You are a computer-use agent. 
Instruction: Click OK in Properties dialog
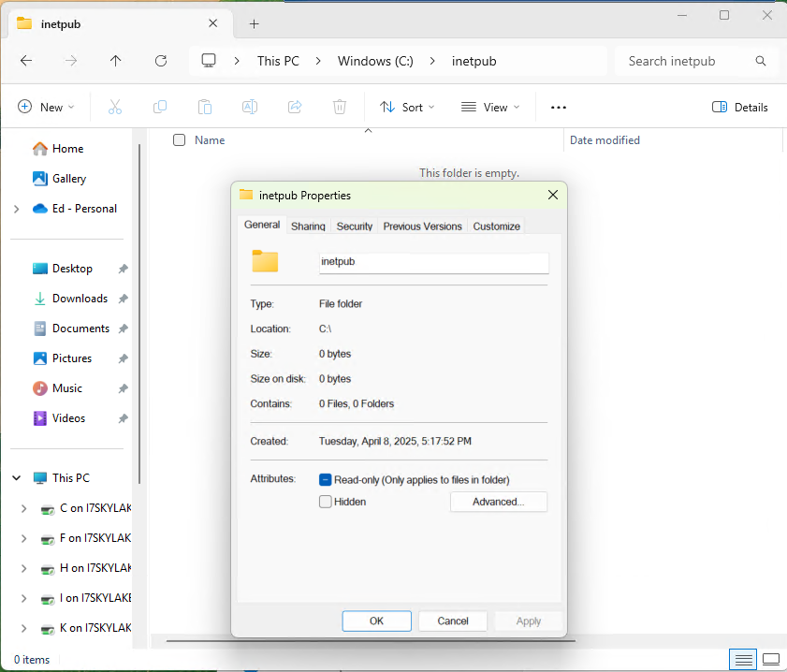click(x=376, y=621)
